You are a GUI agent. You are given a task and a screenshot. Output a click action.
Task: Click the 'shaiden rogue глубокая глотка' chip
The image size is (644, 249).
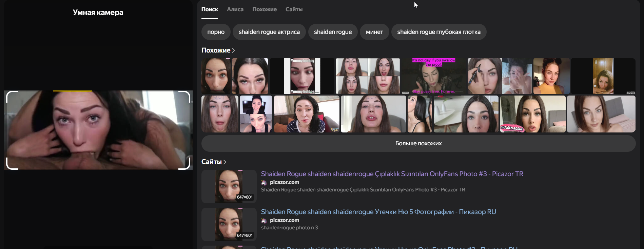click(439, 32)
